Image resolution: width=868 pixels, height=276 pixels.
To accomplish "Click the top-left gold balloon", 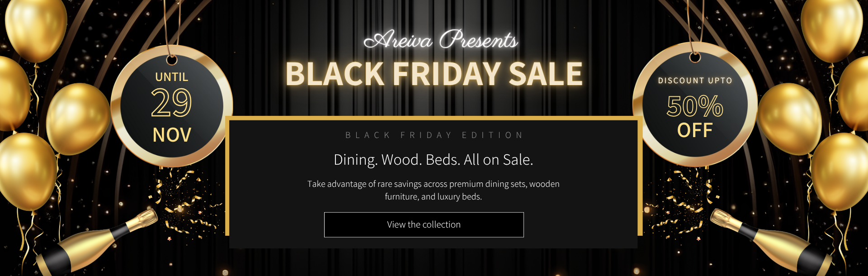I will coord(36,27).
